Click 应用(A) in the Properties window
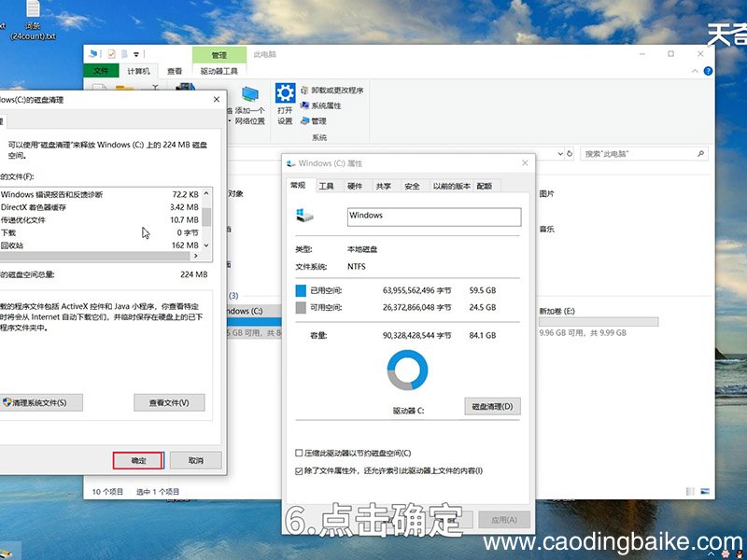The height and width of the screenshot is (560, 747). (503, 520)
